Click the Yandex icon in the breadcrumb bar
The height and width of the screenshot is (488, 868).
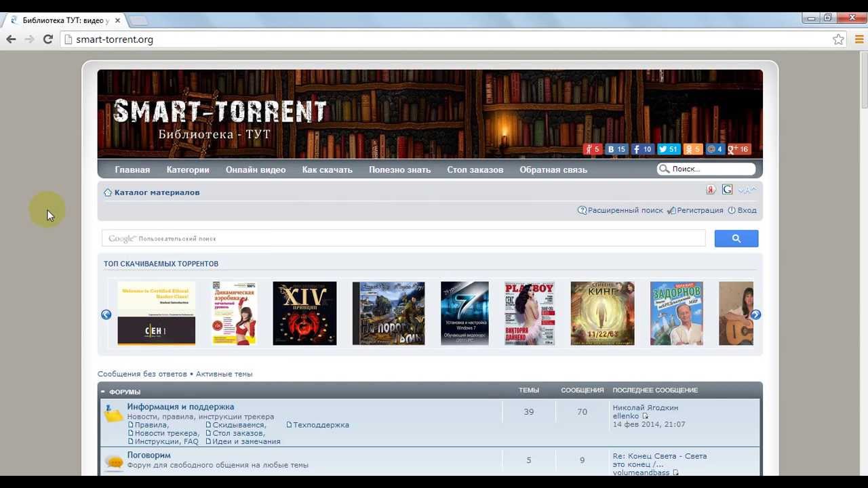coord(711,190)
